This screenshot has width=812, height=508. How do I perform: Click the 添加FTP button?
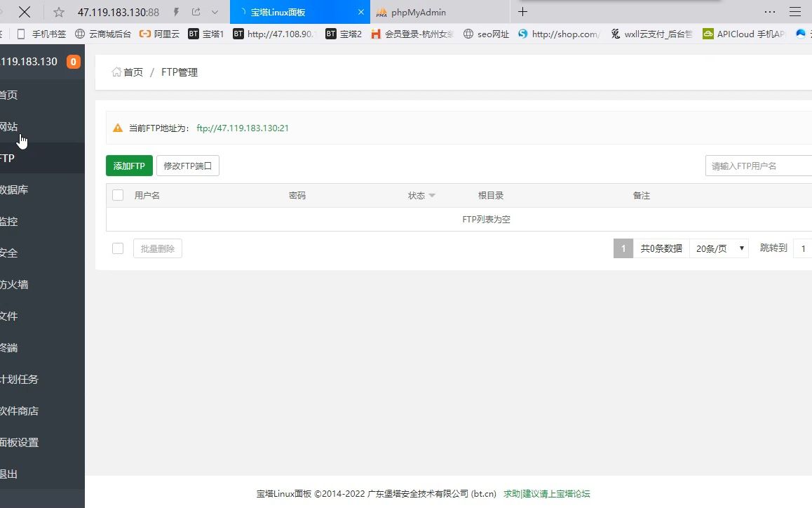pyautogui.click(x=128, y=166)
